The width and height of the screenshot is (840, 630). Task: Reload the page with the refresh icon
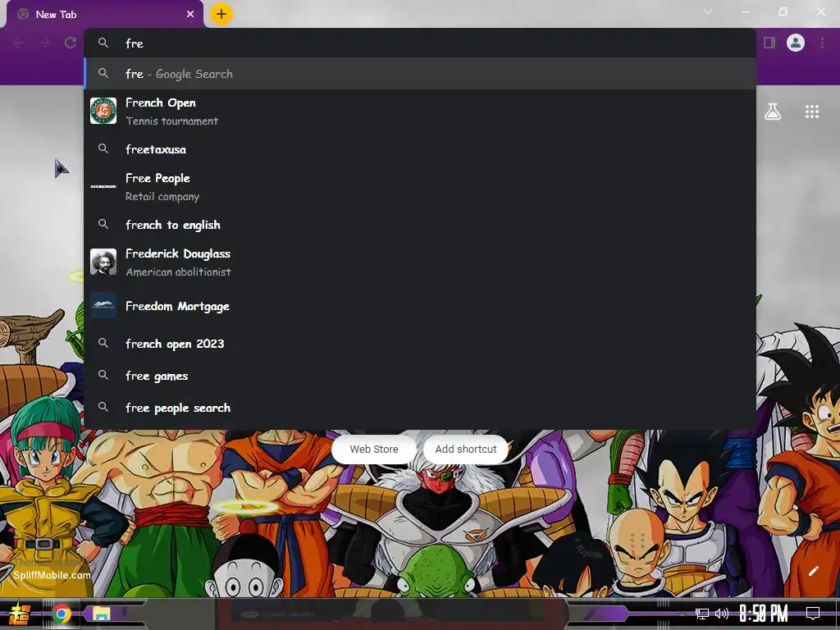point(71,43)
